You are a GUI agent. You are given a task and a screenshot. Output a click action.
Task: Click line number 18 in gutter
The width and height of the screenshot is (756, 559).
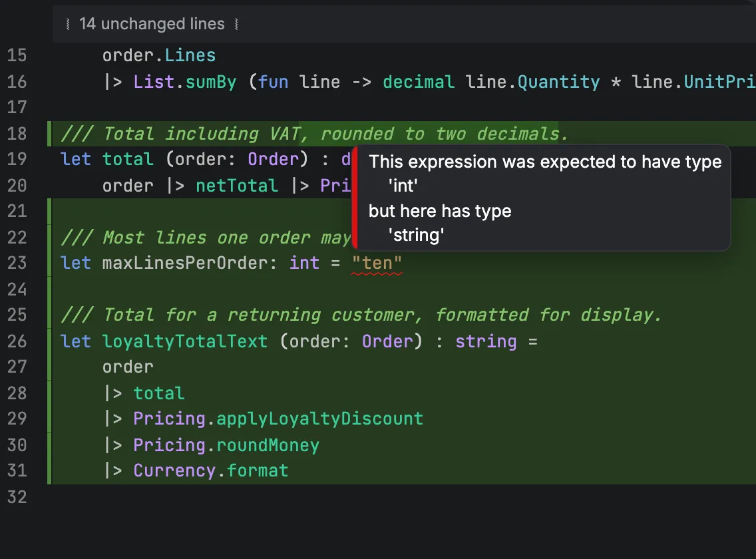(x=17, y=134)
